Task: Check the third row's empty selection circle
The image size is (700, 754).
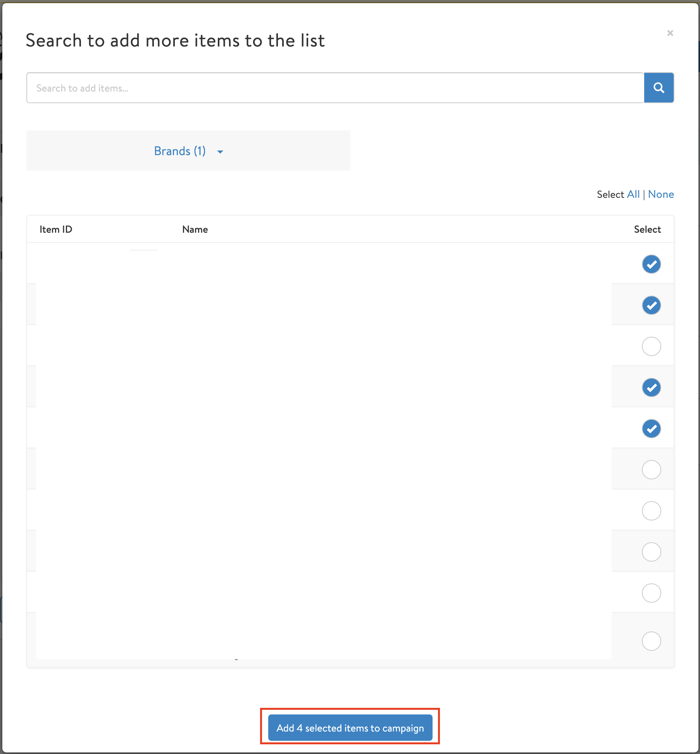Action: click(651, 346)
